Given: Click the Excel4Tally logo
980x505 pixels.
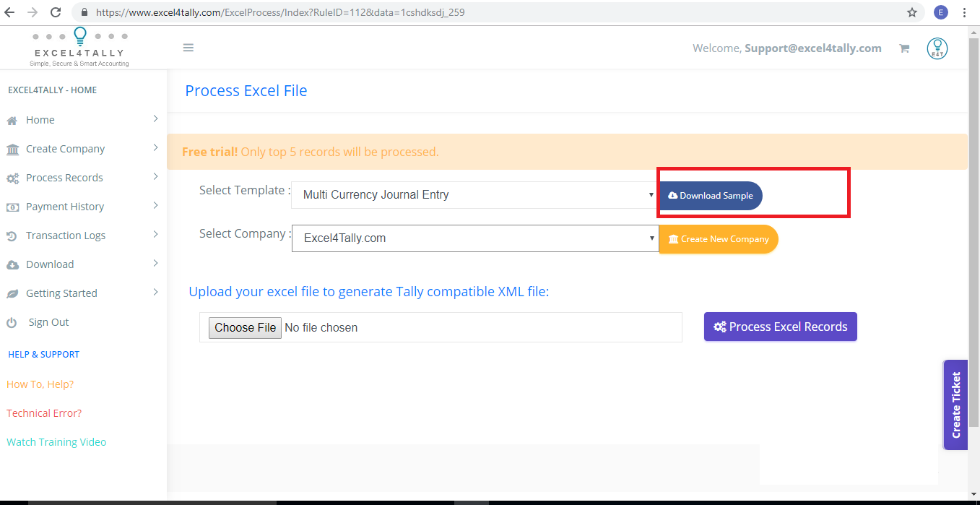Looking at the screenshot, I should click(x=79, y=48).
